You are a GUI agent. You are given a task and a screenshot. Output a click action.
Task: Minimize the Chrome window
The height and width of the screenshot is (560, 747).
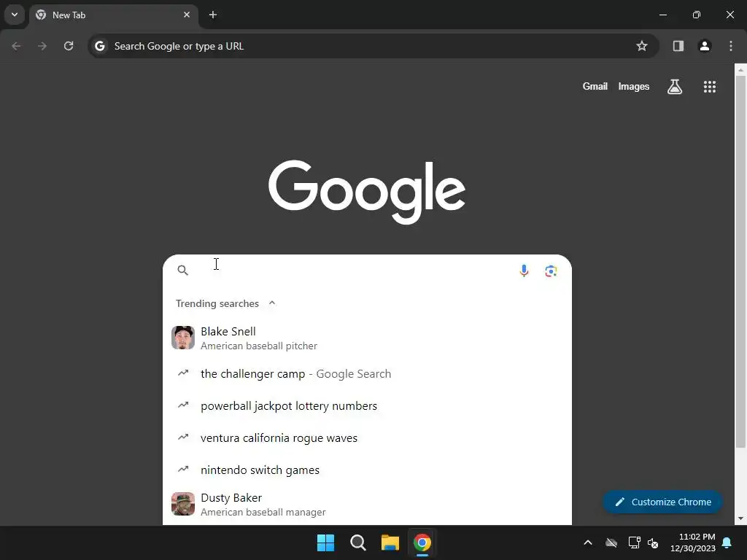point(662,15)
